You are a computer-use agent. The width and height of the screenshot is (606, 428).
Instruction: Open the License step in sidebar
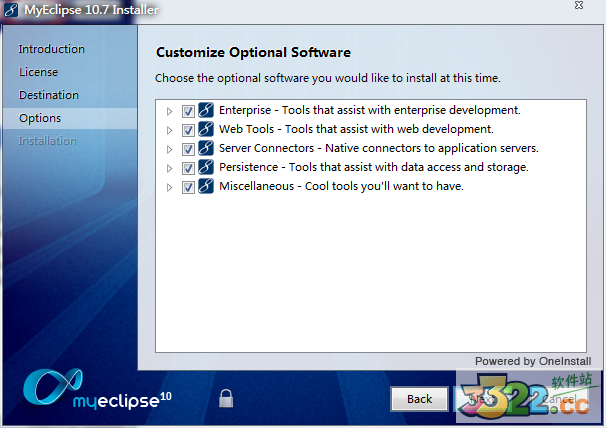point(38,72)
